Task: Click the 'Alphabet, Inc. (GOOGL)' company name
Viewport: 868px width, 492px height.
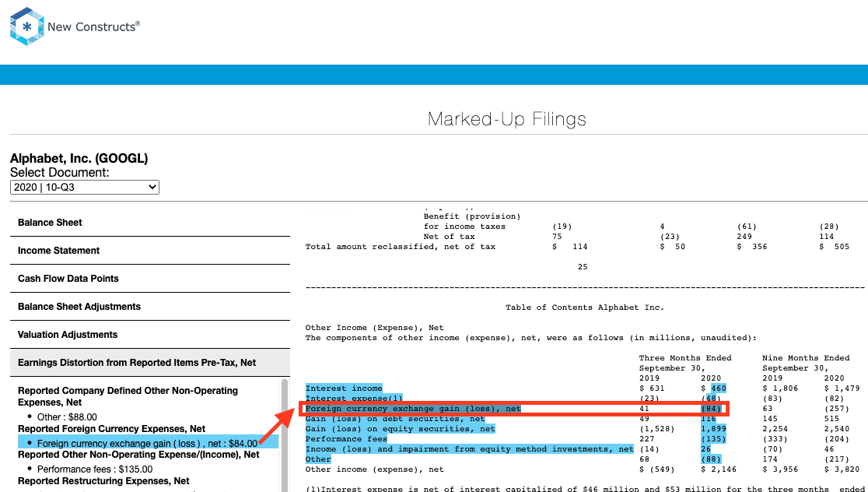Action: pos(79,159)
